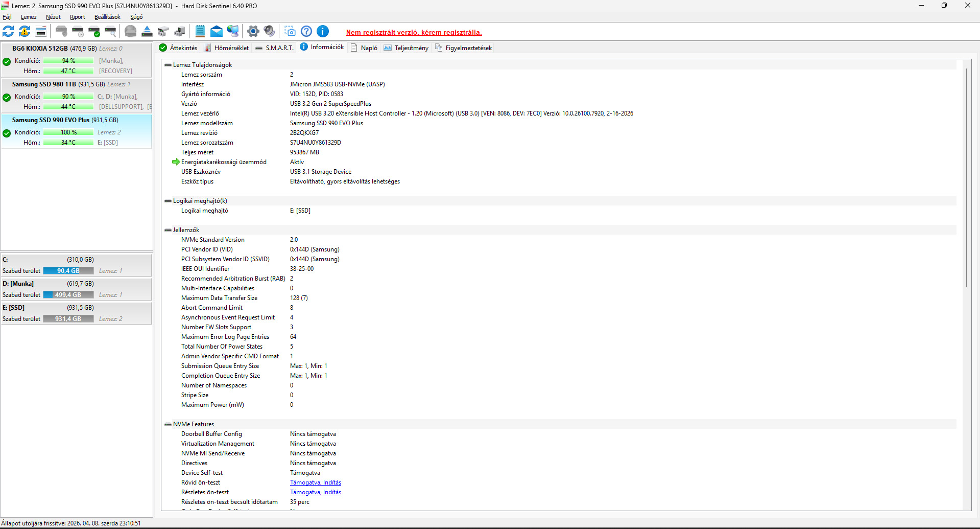The image size is (980, 529).
Task: Click the 'JMicron JMS583 USB-NVMe (UASP)' value
Action: tap(338, 84)
